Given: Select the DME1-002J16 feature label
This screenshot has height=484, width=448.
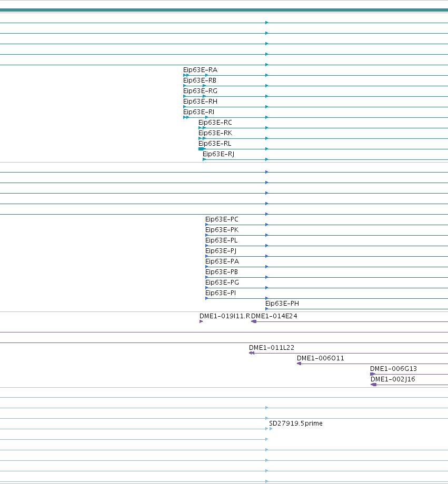Looking at the screenshot, I should [x=393, y=379].
